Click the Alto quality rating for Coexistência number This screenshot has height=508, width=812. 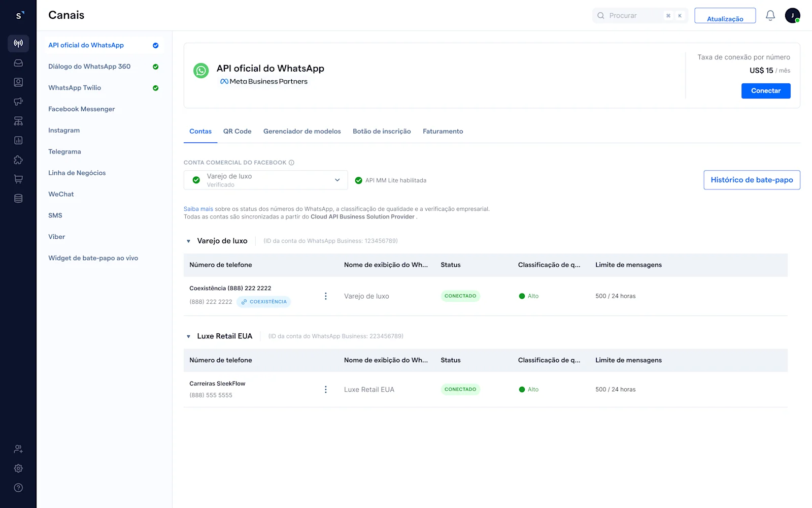pyautogui.click(x=529, y=296)
